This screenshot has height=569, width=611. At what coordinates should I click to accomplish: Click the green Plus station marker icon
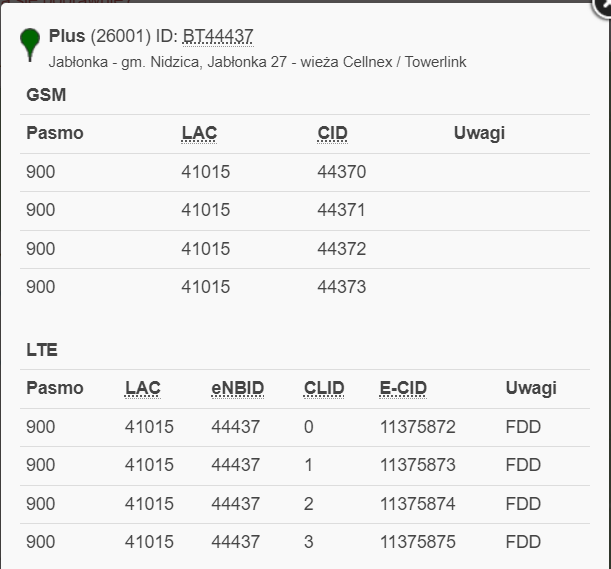pos(30,42)
